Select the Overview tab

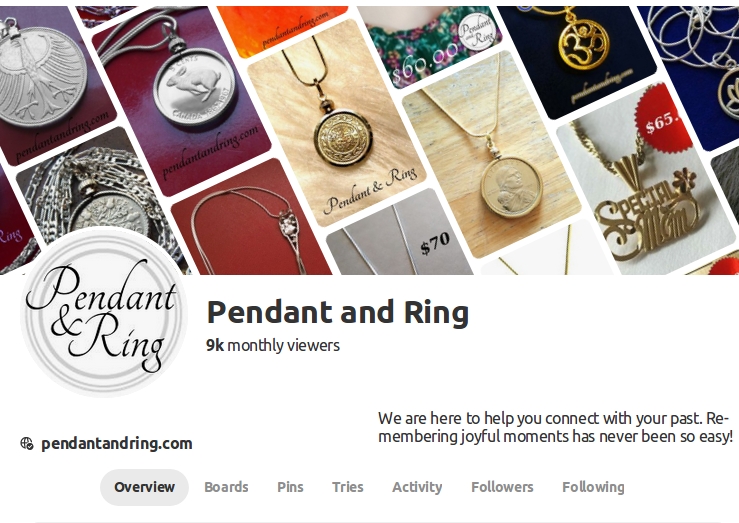(x=144, y=487)
